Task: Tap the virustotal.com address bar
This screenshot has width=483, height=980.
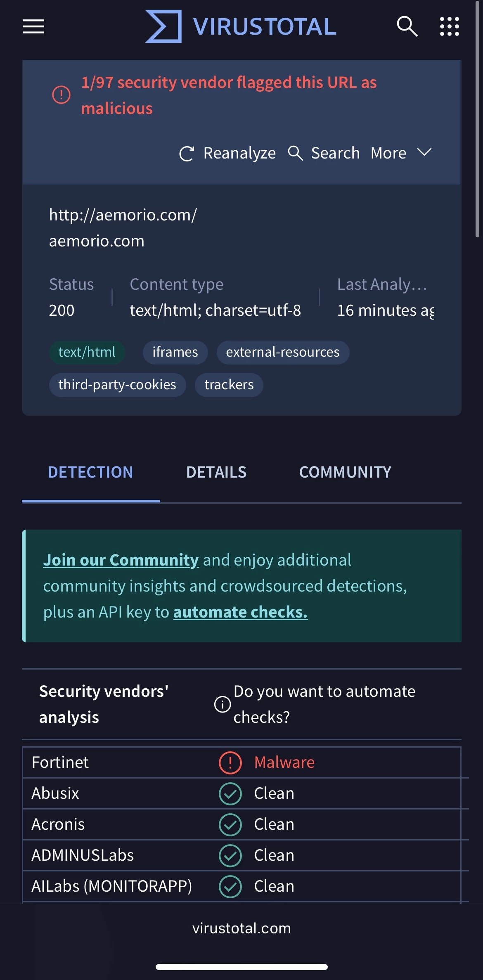Action: coord(241,928)
